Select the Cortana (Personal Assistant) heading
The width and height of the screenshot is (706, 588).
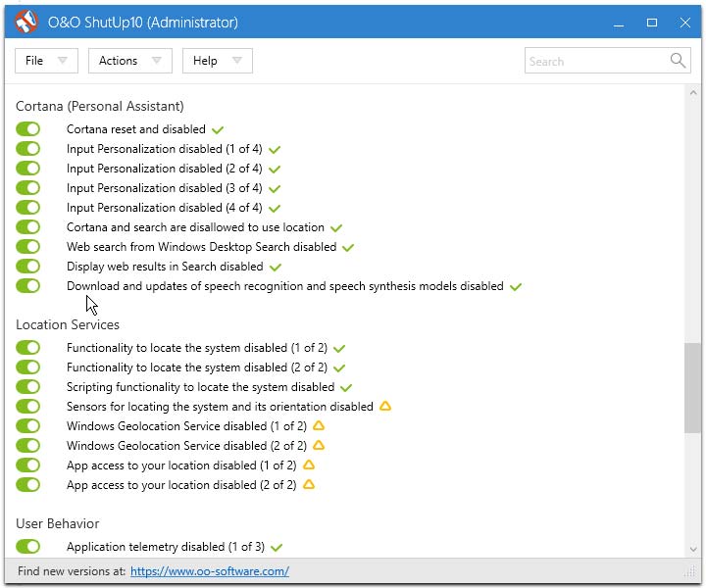click(x=100, y=106)
